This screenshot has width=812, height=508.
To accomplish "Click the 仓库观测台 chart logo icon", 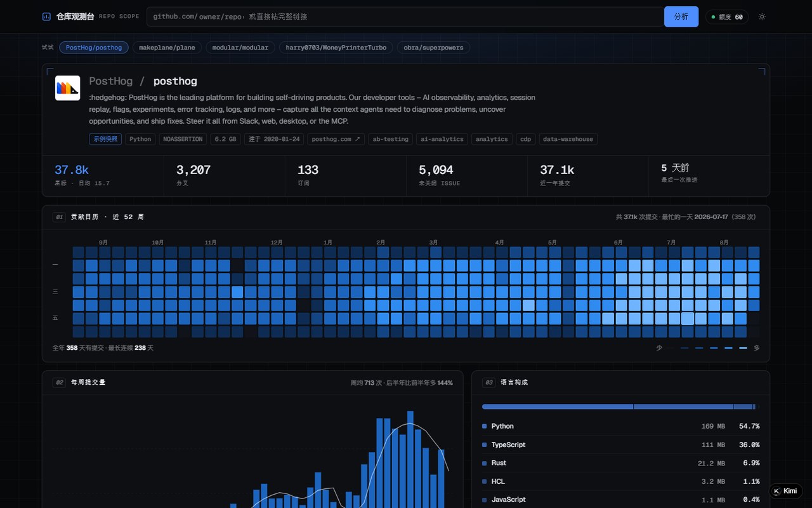I will pos(46,17).
